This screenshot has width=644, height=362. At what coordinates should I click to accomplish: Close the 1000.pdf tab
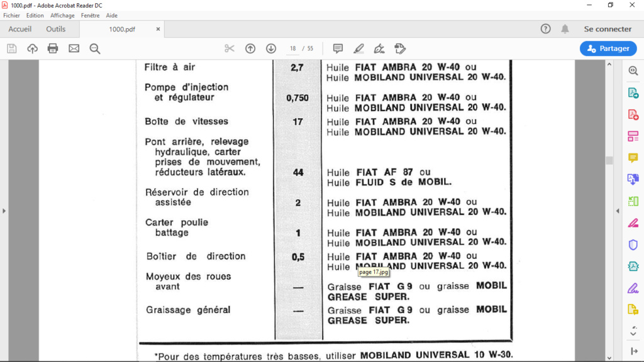click(x=158, y=29)
